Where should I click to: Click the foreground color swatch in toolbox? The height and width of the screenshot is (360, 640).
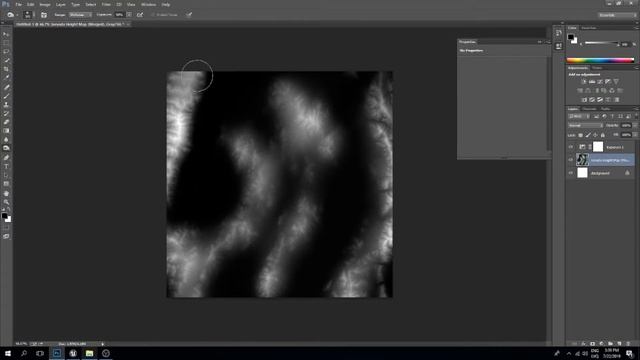coord(4,216)
